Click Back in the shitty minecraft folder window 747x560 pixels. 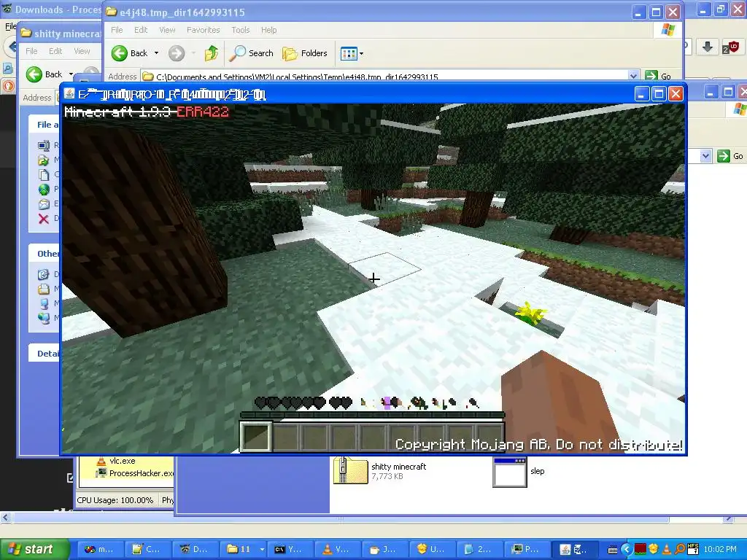[x=44, y=74]
